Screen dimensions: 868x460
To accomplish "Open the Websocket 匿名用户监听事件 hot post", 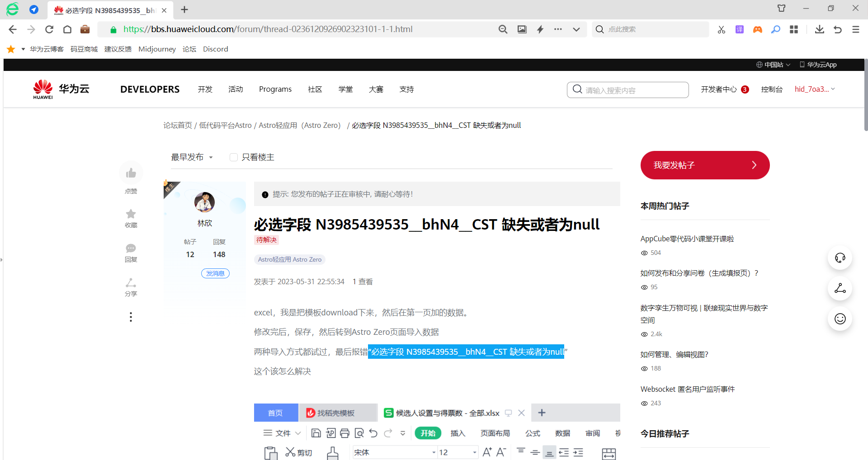I will 688,389.
